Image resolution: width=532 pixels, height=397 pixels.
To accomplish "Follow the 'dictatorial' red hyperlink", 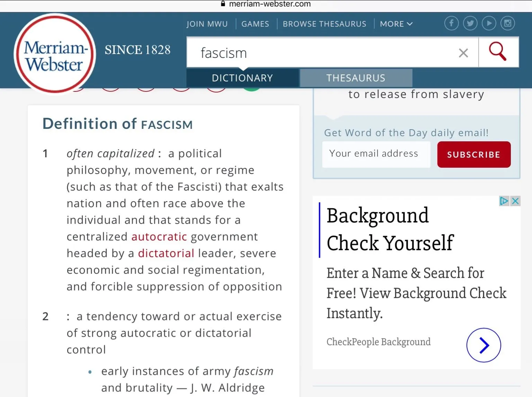I will (166, 253).
